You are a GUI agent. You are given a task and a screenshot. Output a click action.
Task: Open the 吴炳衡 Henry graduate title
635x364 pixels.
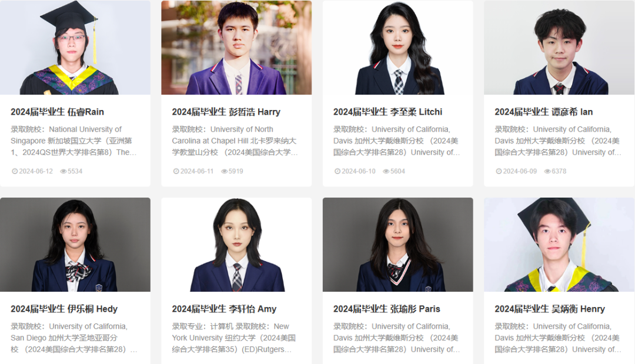pos(550,309)
